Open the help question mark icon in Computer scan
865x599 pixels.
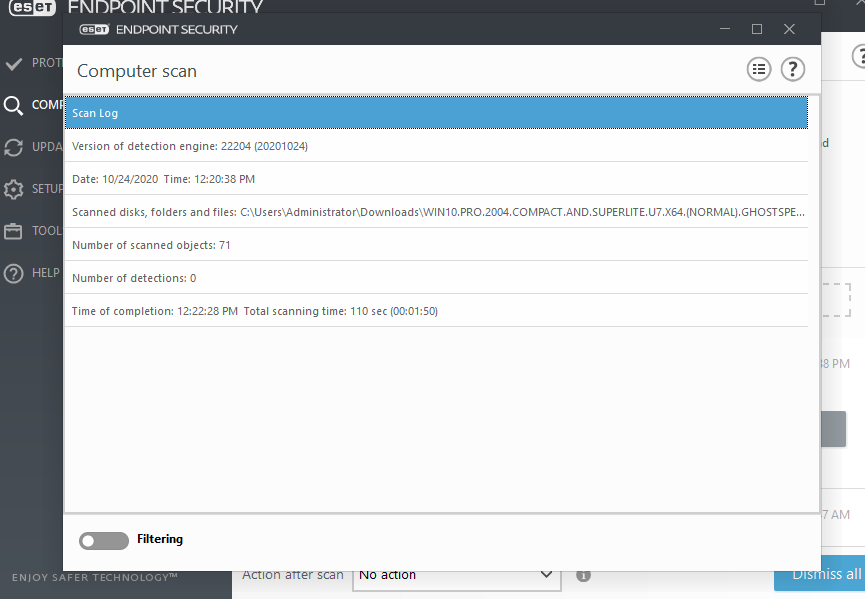pyautogui.click(x=793, y=69)
